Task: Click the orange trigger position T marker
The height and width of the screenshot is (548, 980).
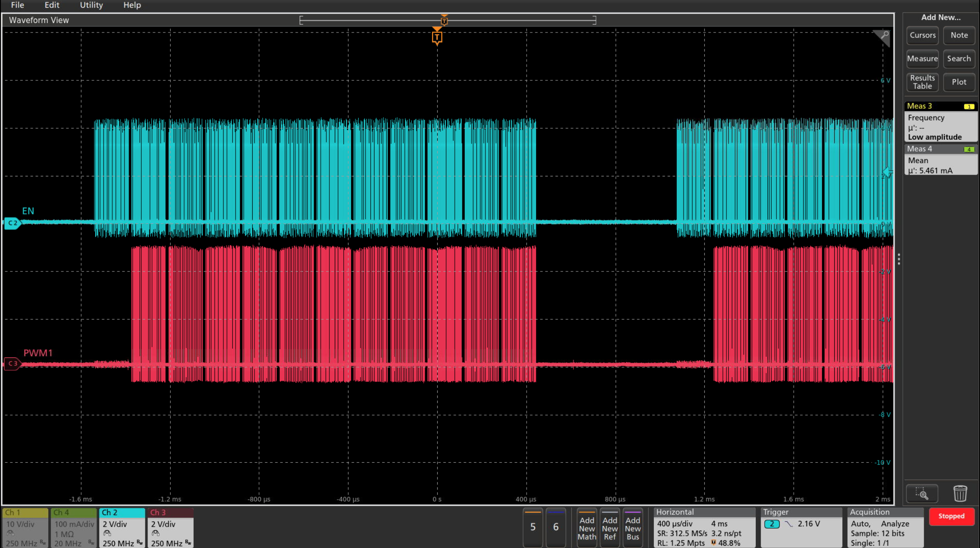Action: point(436,37)
